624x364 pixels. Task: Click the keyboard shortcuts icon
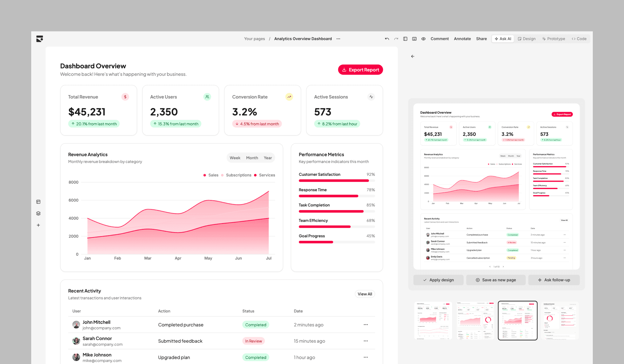click(414, 39)
